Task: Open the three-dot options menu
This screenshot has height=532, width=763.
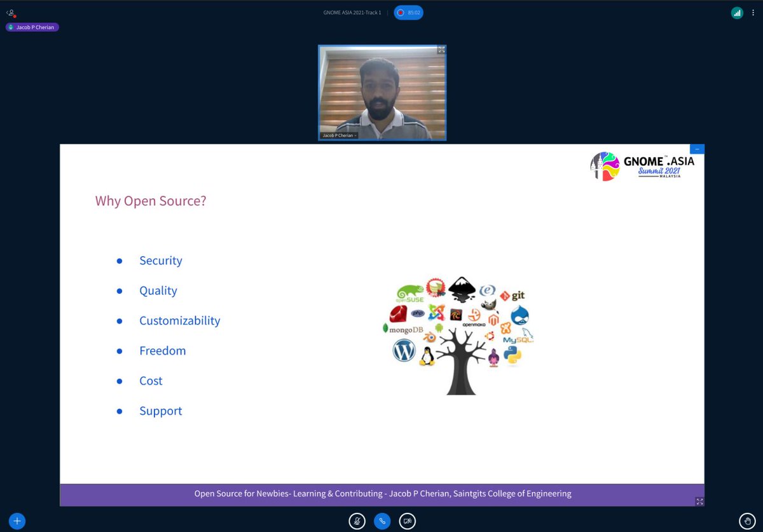Action: (752, 12)
